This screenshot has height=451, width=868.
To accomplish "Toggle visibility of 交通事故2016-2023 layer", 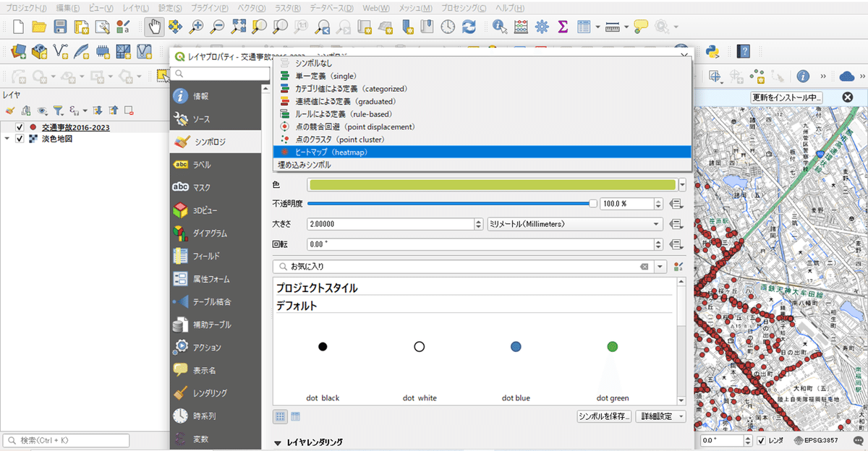I will click(20, 127).
